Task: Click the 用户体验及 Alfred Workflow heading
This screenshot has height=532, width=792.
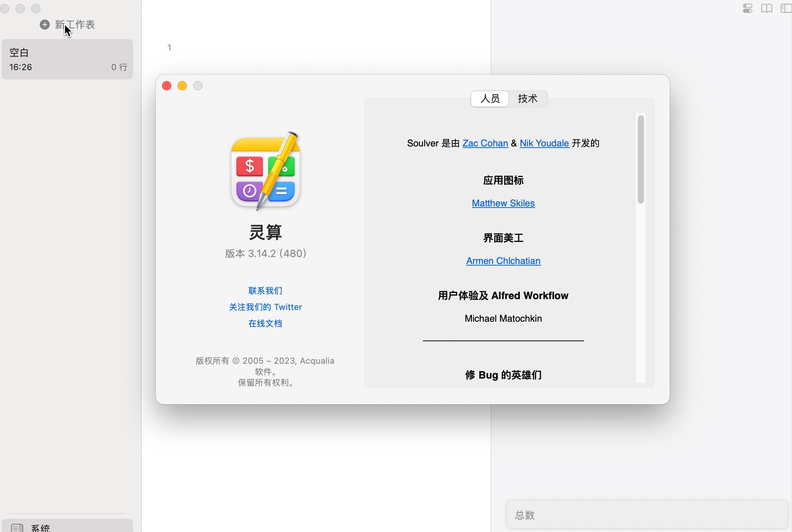Action: click(x=503, y=296)
